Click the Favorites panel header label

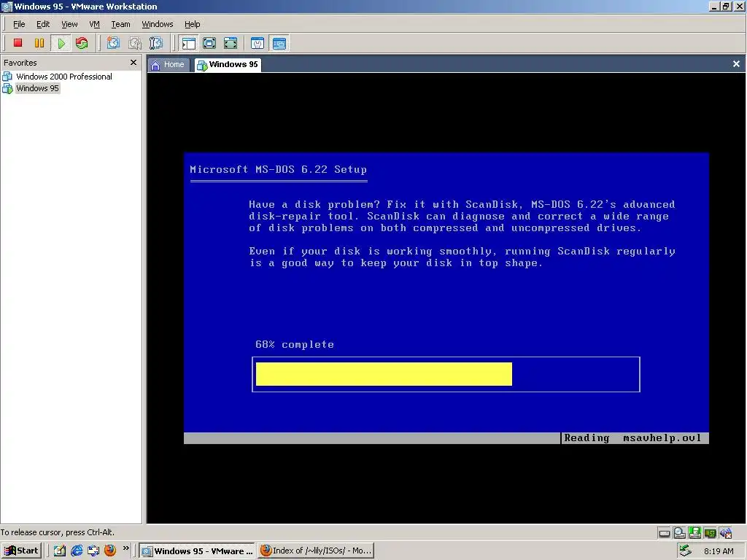(20, 63)
